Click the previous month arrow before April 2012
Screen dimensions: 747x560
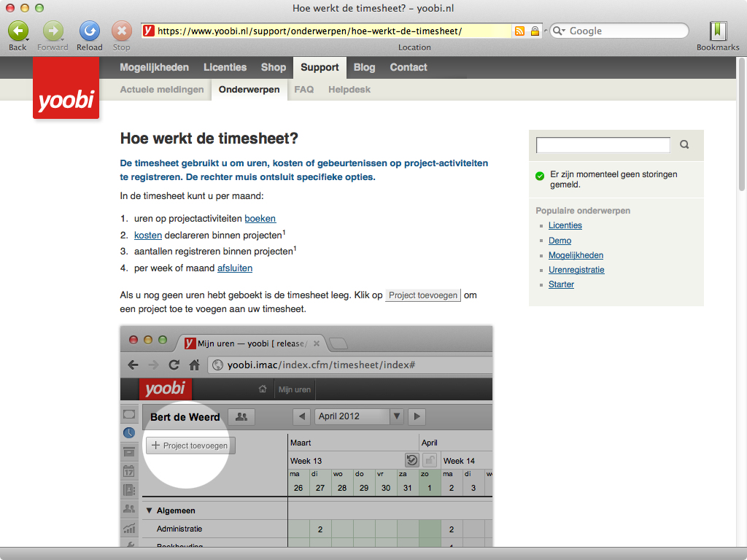(301, 416)
